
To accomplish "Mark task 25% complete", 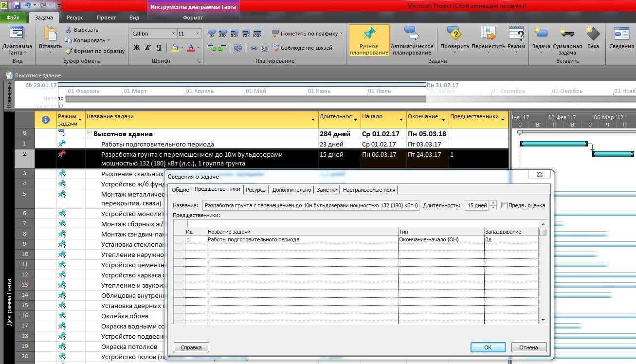I will [223, 34].
